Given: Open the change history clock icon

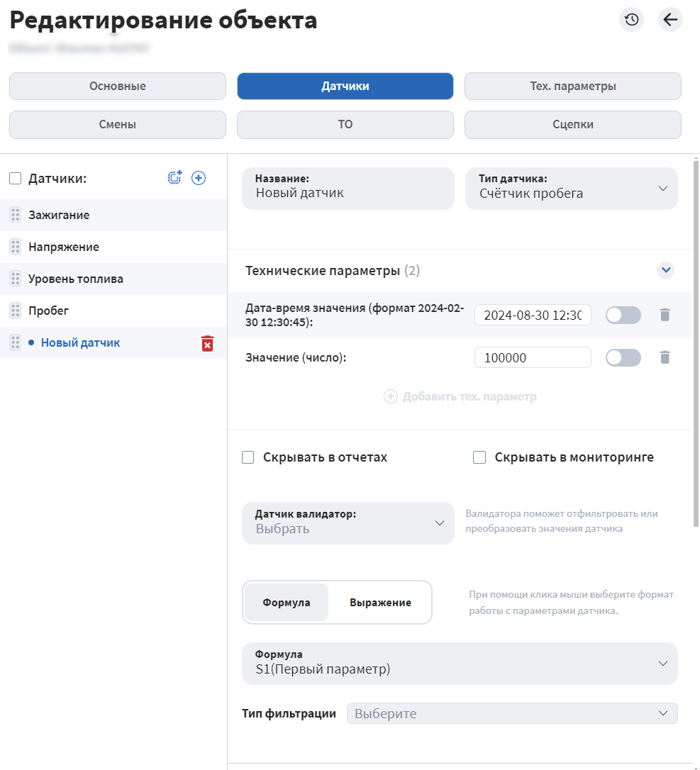Looking at the screenshot, I should pos(631,20).
